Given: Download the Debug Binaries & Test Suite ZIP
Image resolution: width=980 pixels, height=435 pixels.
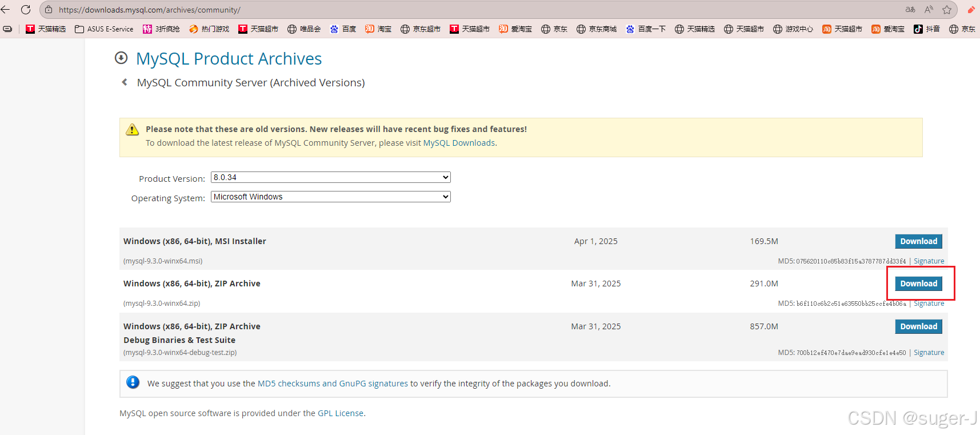Looking at the screenshot, I should [918, 326].
